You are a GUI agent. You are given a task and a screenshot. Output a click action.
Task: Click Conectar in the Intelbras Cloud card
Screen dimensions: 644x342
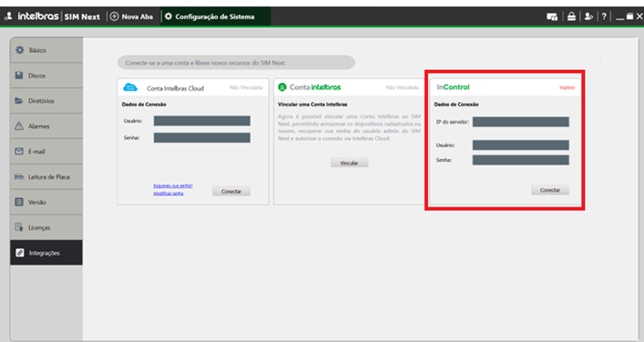click(x=231, y=192)
